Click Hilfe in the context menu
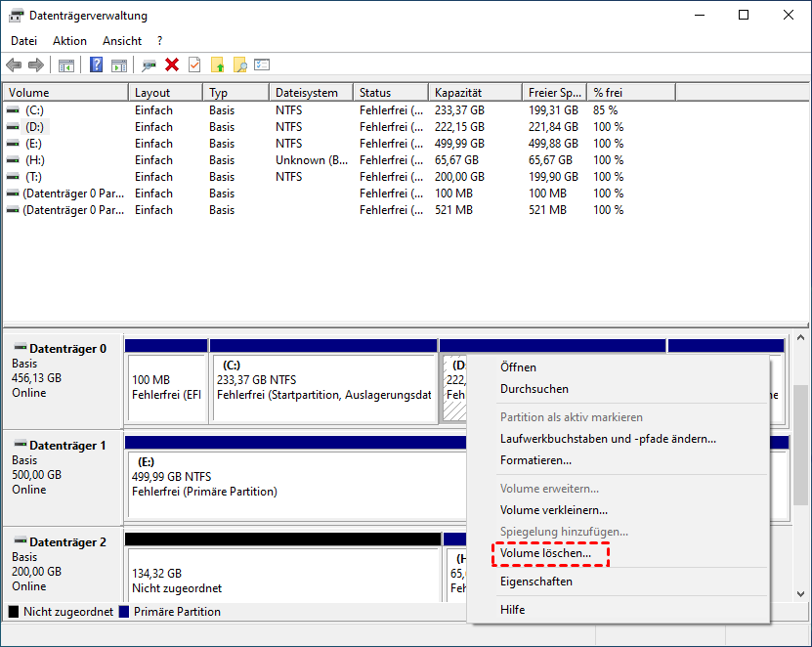Viewport: 812px width, 647px height. (x=619, y=610)
